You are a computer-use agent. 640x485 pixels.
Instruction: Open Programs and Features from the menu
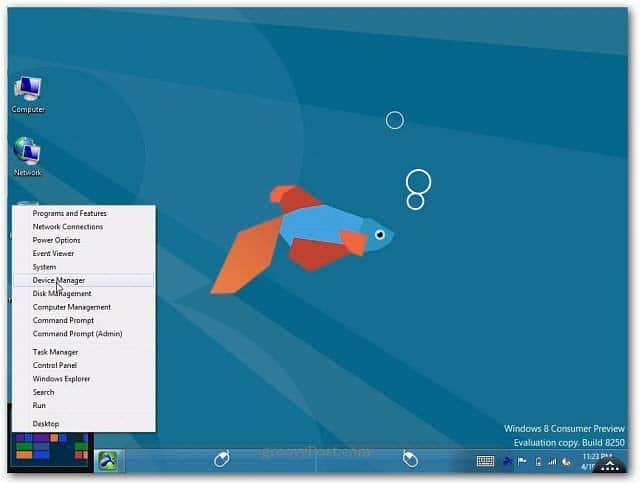(69, 214)
